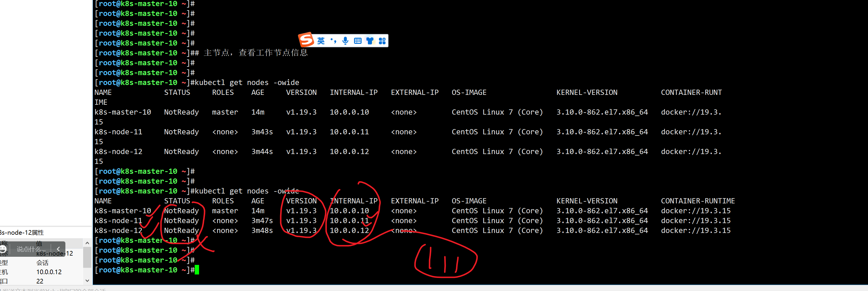
Task: Toggle the punctuation mode in IME bar
Action: pyautogui.click(x=333, y=41)
